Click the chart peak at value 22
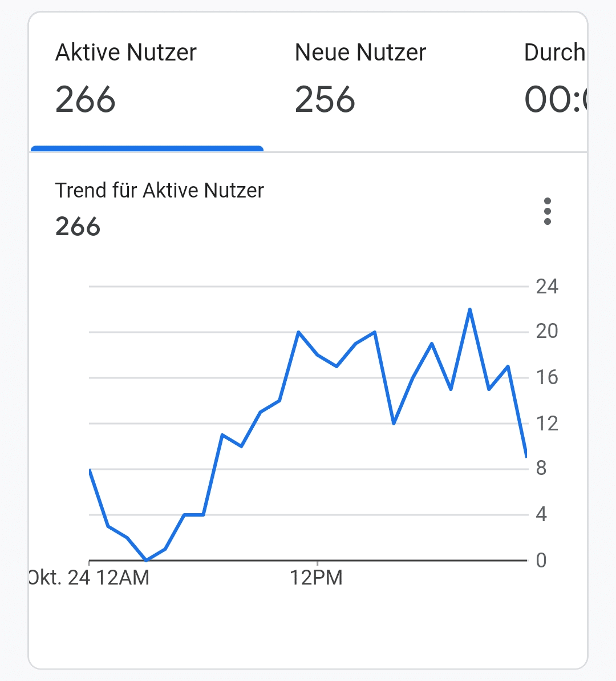The height and width of the screenshot is (681, 616). coord(469,309)
